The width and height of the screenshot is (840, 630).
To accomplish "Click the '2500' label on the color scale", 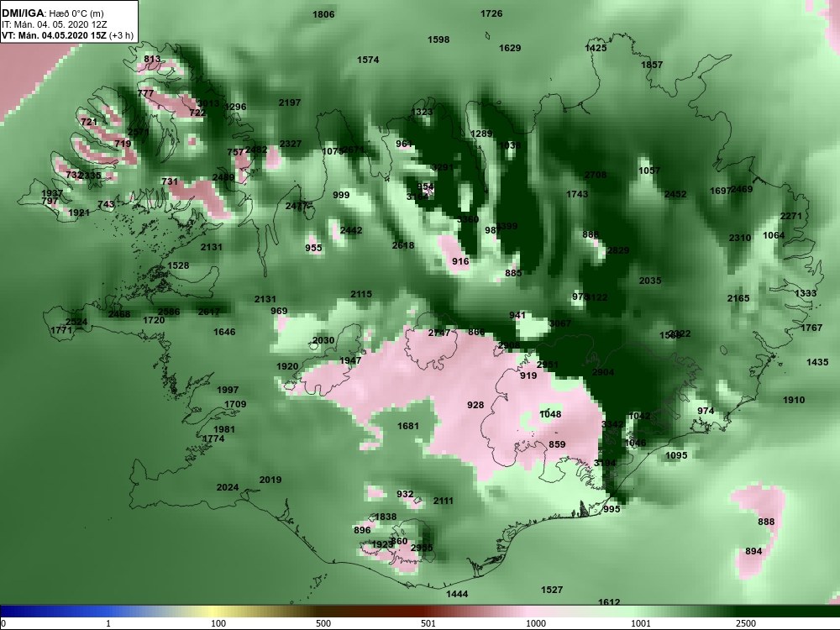I will (x=746, y=623).
